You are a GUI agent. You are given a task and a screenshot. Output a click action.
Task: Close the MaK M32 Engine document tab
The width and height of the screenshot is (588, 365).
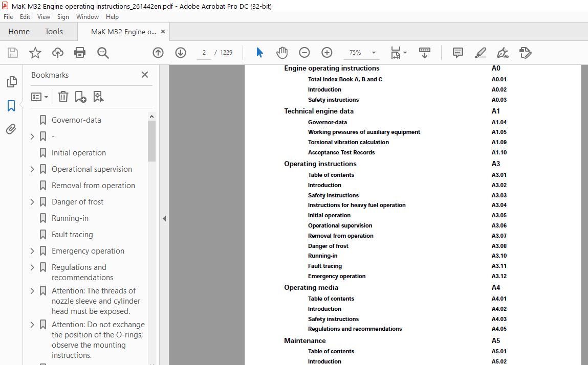coord(163,32)
